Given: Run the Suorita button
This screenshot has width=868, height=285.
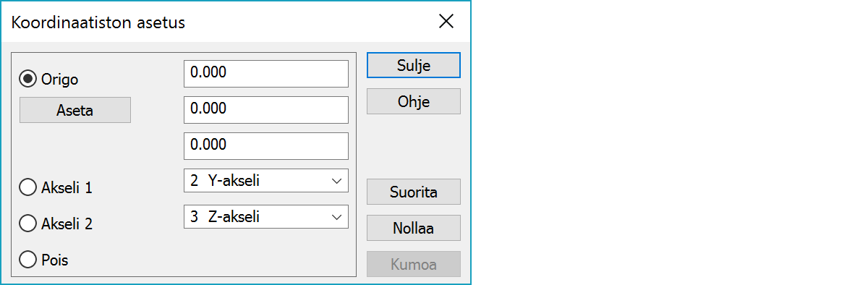Looking at the screenshot, I should 414,192.
